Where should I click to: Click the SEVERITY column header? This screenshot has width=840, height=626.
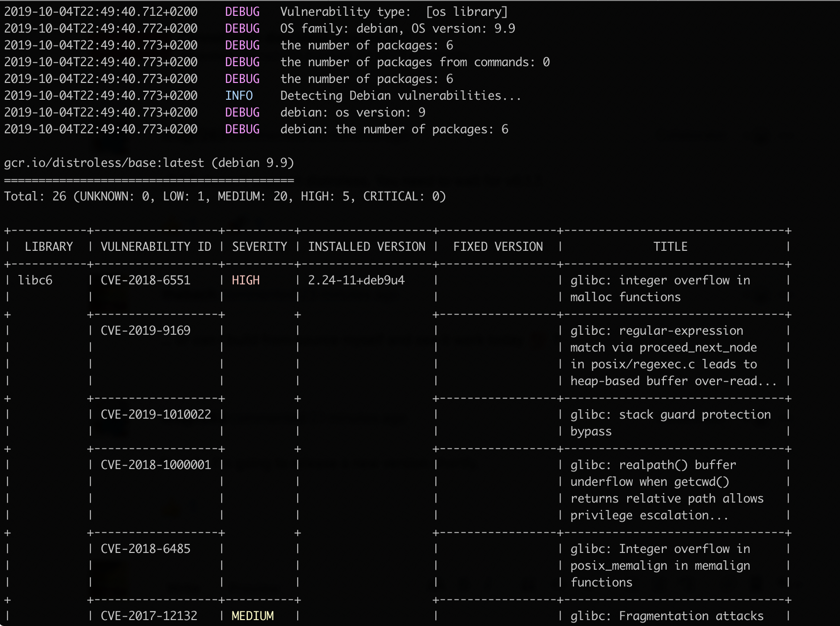[x=260, y=247]
